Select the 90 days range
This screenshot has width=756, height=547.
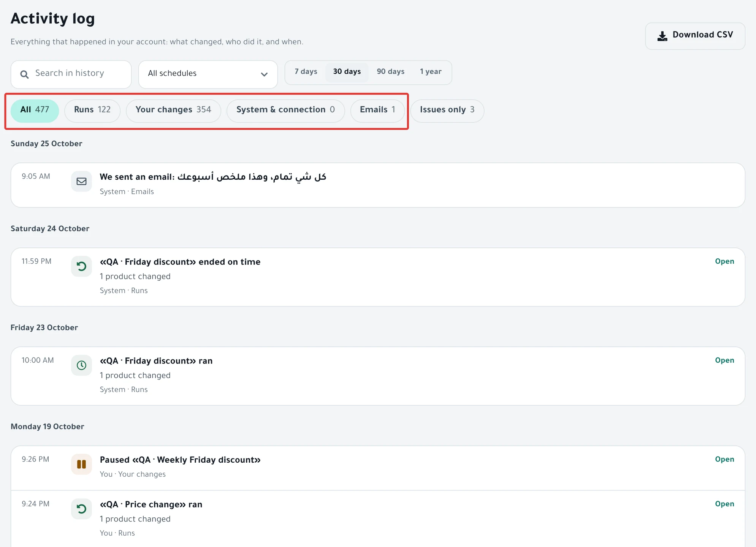pyautogui.click(x=390, y=72)
